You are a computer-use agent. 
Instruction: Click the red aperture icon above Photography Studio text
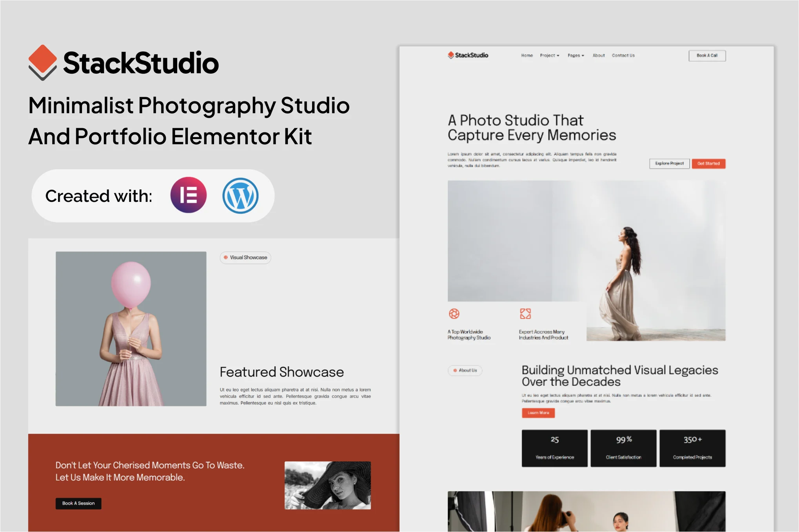[454, 314]
